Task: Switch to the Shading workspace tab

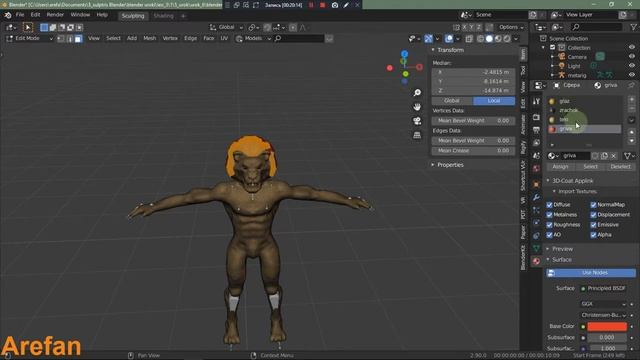Action: [x=163, y=16]
